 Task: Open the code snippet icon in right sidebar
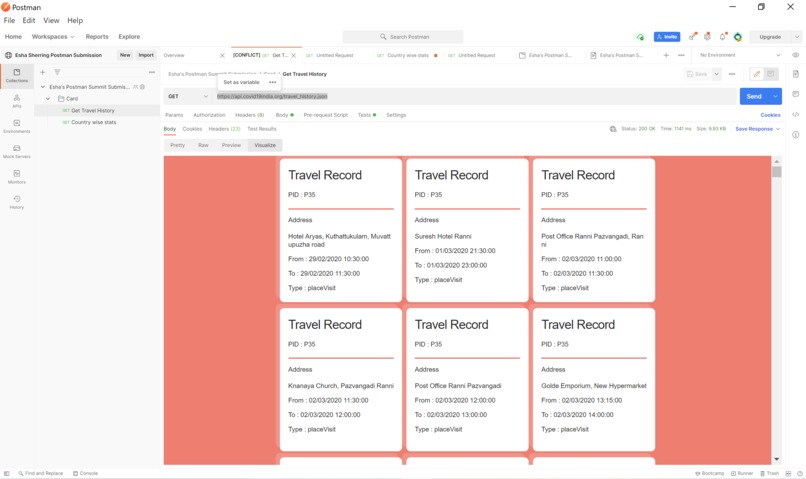pos(796,115)
